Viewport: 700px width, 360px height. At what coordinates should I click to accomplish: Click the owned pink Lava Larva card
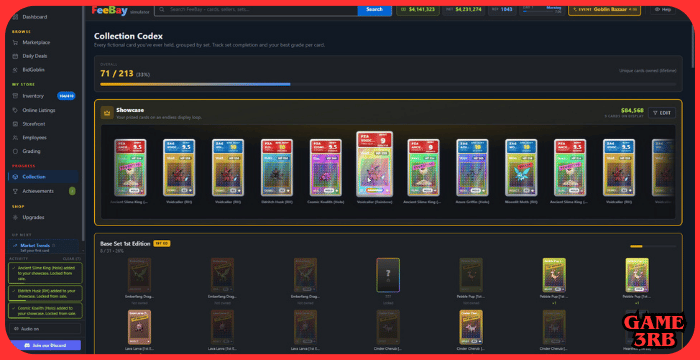click(139, 327)
